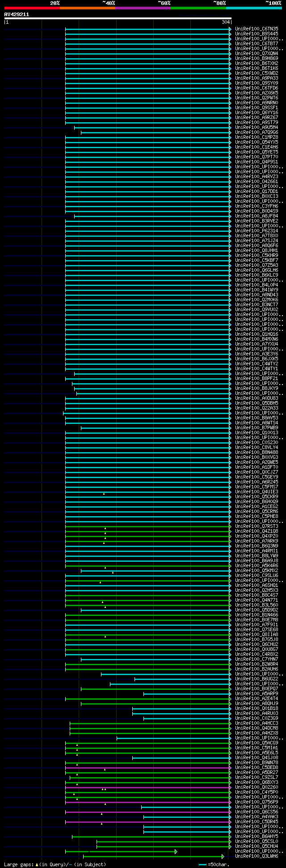Open hit UniRef100_C6TN35
Image resolution: width=286 pixels, height=868 pixels.
click(257, 29)
